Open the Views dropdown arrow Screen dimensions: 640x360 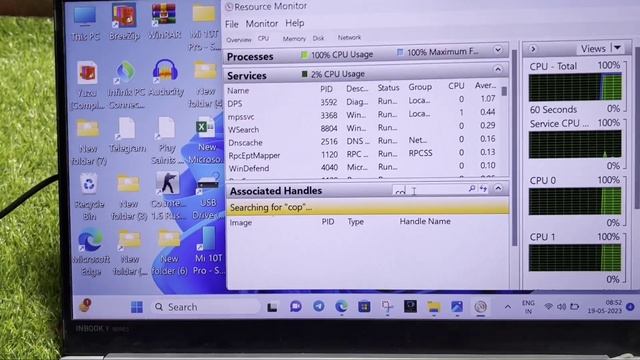(618, 48)
